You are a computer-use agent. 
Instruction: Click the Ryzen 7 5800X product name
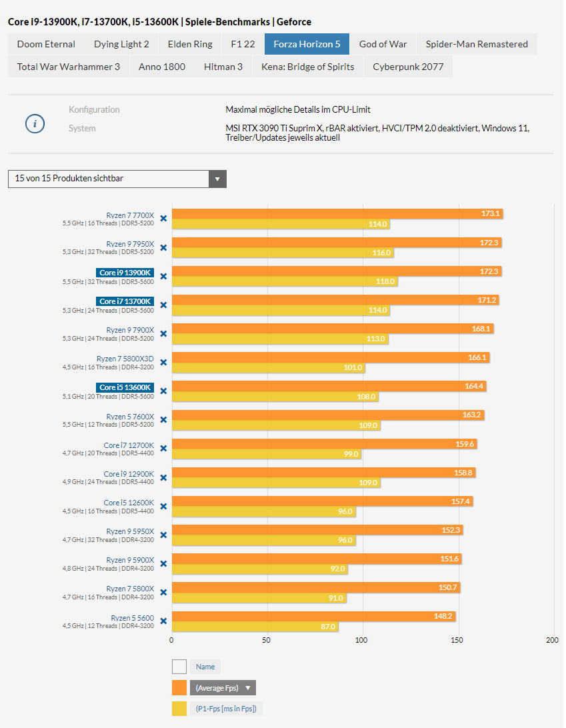coord(130,589)
